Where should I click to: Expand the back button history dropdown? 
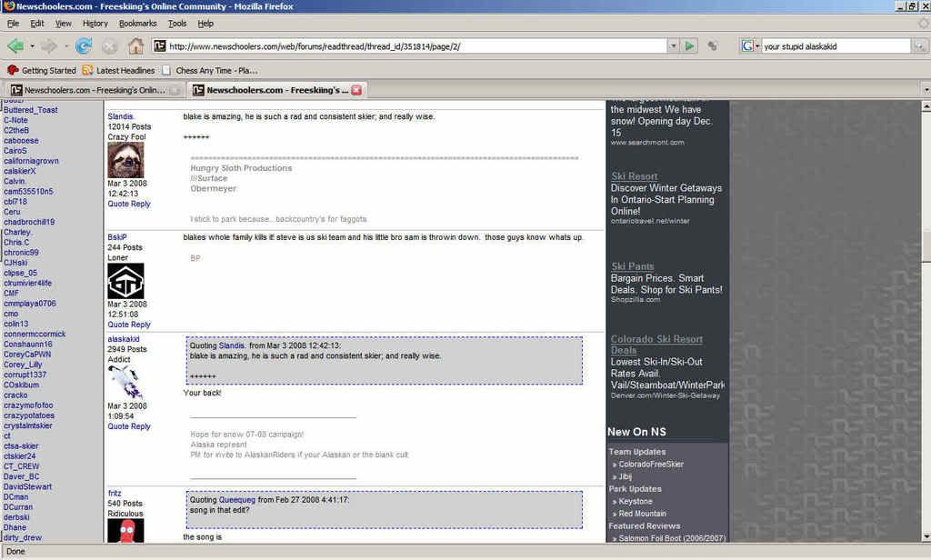(x=32, y=45)
